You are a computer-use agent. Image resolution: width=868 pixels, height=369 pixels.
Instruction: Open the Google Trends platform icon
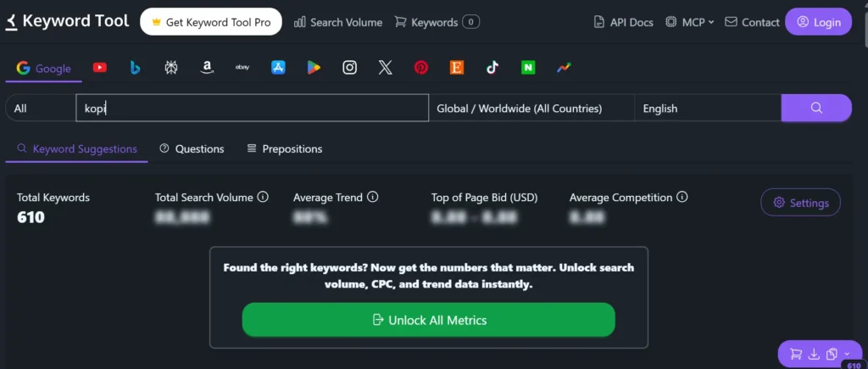click(564, 68)
